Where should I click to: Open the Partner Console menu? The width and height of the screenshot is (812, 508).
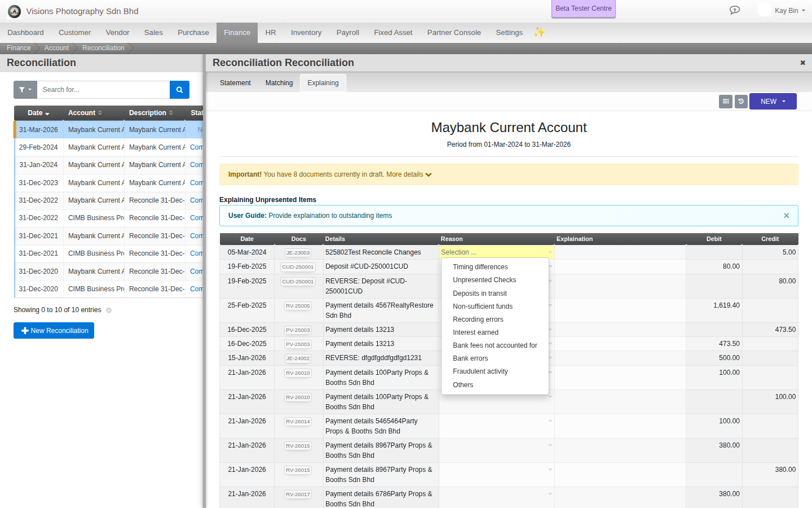pyautogui.click(x=454, y=33)
